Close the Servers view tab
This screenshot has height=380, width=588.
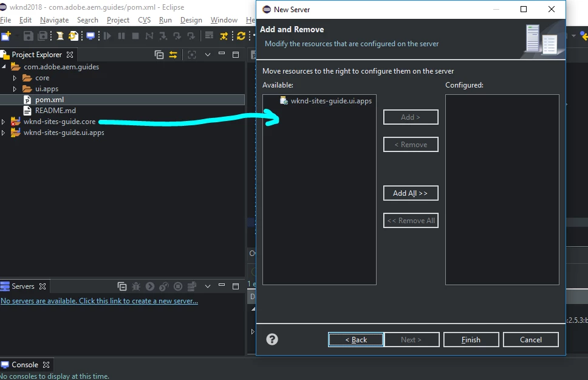pos(43,286)
